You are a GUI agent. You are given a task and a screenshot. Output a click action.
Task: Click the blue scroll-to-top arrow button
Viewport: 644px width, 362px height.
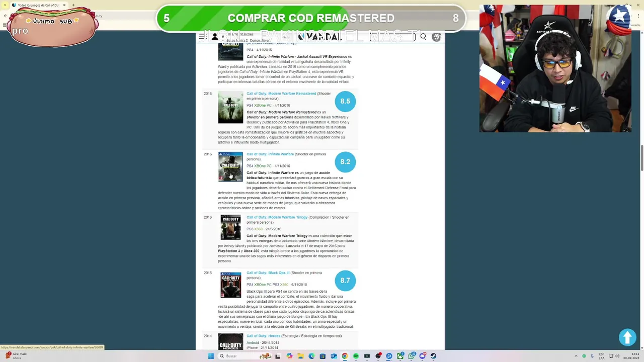pyautogui.click(x=627, y=337)
